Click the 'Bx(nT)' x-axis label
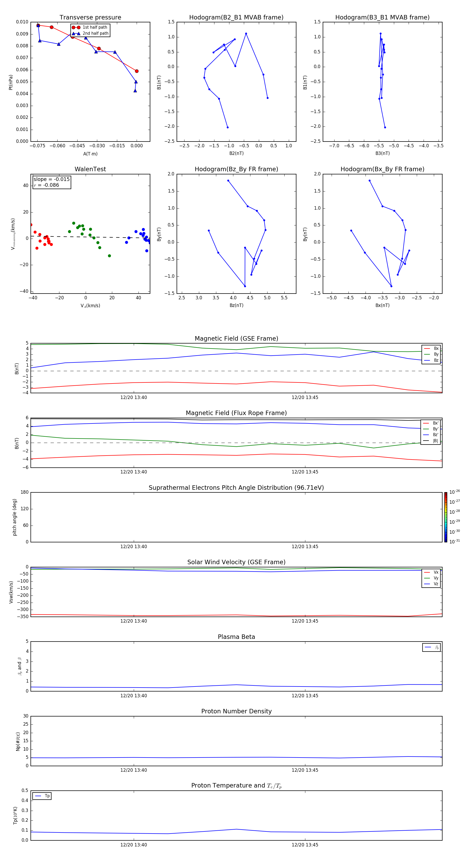This screenshot has width=473, height=868. 382,305
